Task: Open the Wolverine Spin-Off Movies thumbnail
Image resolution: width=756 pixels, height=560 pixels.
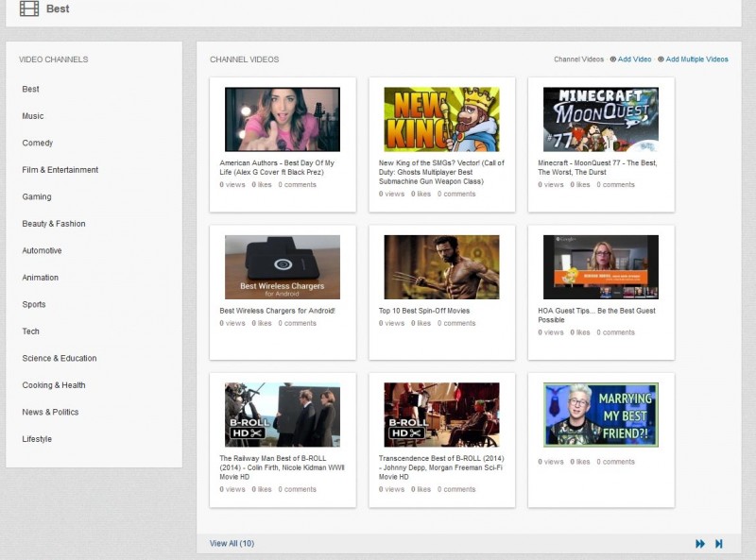Action: click(441, 267)
